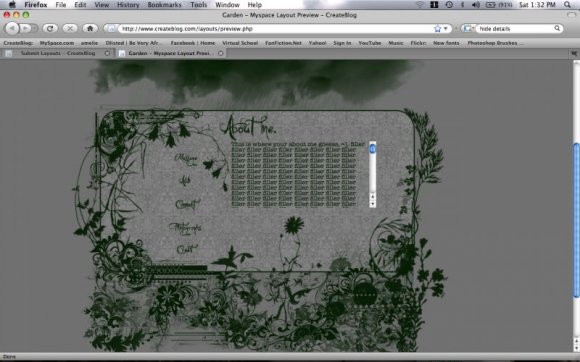This screenshot has height=362, width=580.
Task: Click the menu bar clock Sat 1:32 PM
Action: pyautogui.click(x=537, y=4)
